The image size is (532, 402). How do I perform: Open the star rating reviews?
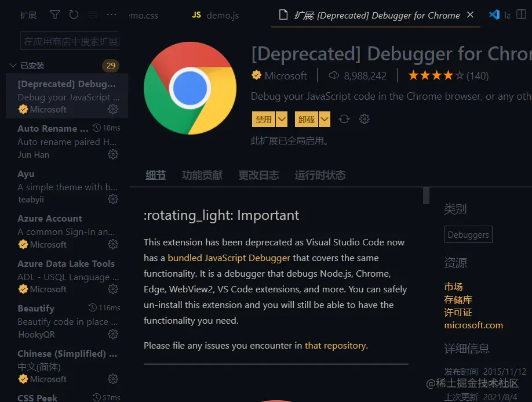(x=448, y=75)
